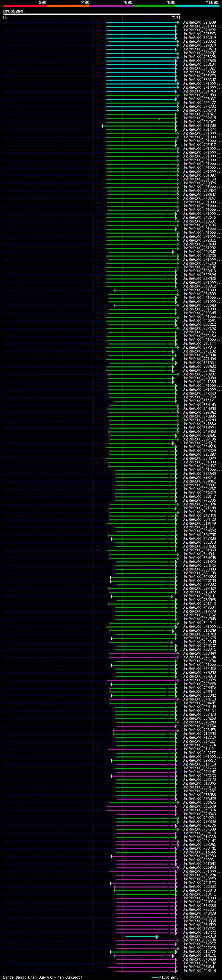The image size is (222, 980).
Task: Click the purple ~60% identity legend segment
Action: tap(111, 6)
